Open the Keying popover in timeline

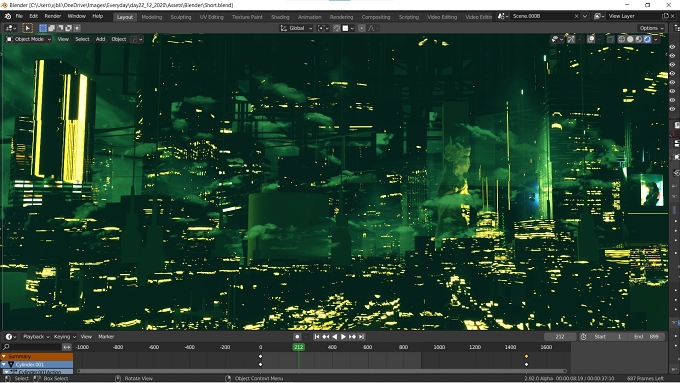coord(64,337)
